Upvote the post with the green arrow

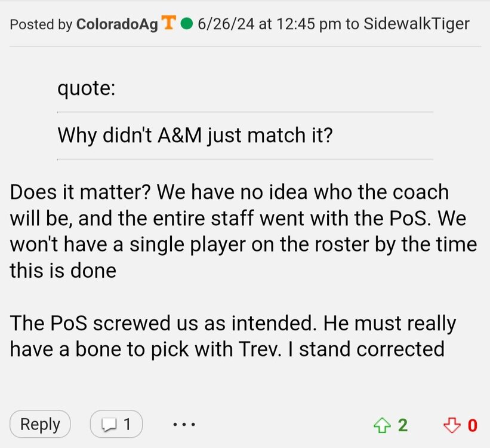(380, 425)
